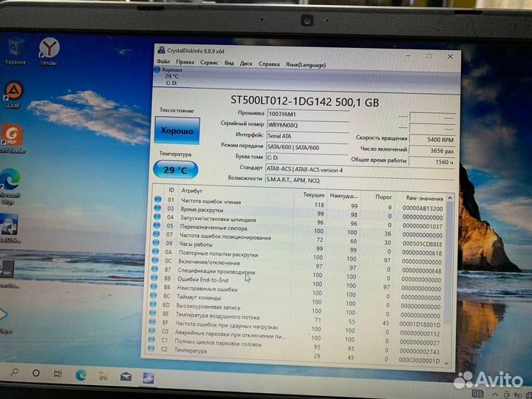
Task: Click the 29 °C temperature indicator
Action: tap(175, 169)
